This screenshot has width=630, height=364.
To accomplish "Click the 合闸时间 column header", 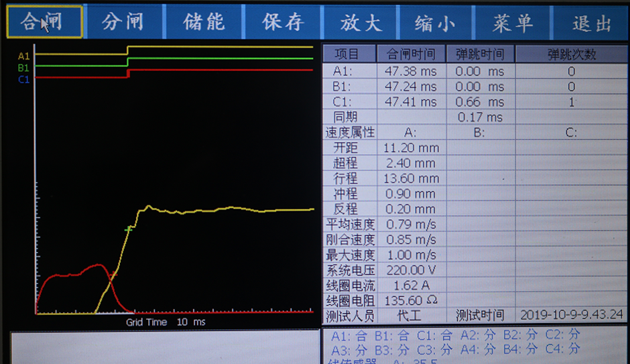I will tap(411, 54).
